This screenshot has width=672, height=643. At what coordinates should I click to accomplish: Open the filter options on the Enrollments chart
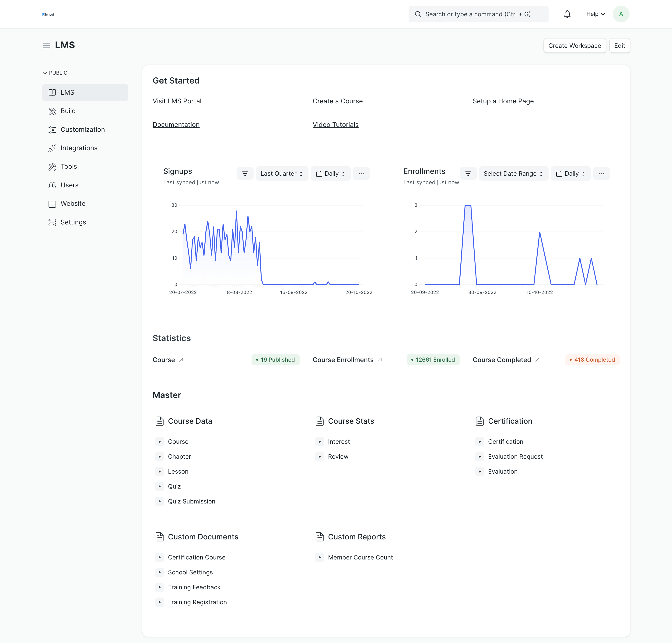point(468,173)
